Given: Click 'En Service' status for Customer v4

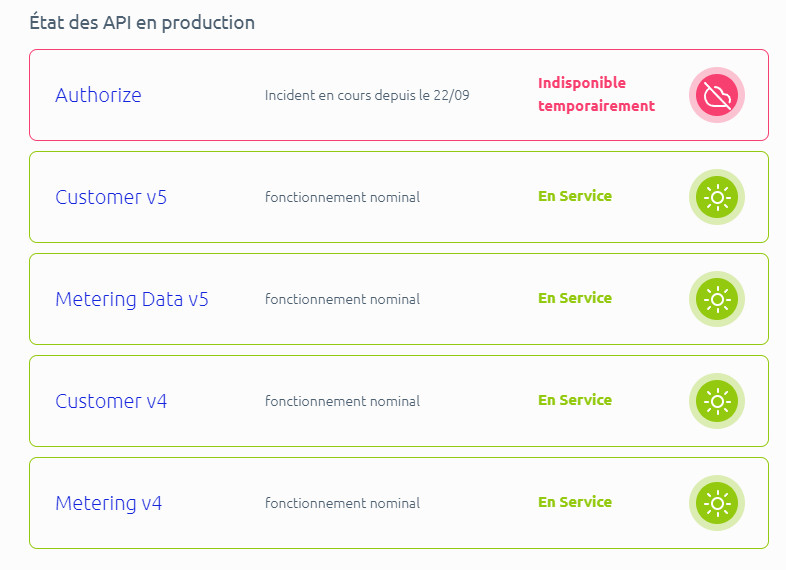Looking at the screenshot, I should point(575,400).
